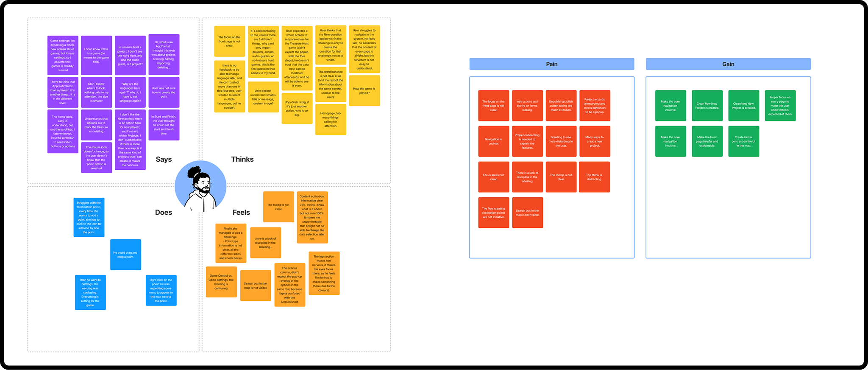Screen dimensions: 868x370
Task: Click the bearded persona avatar illustration
Action: pos(200,187)
